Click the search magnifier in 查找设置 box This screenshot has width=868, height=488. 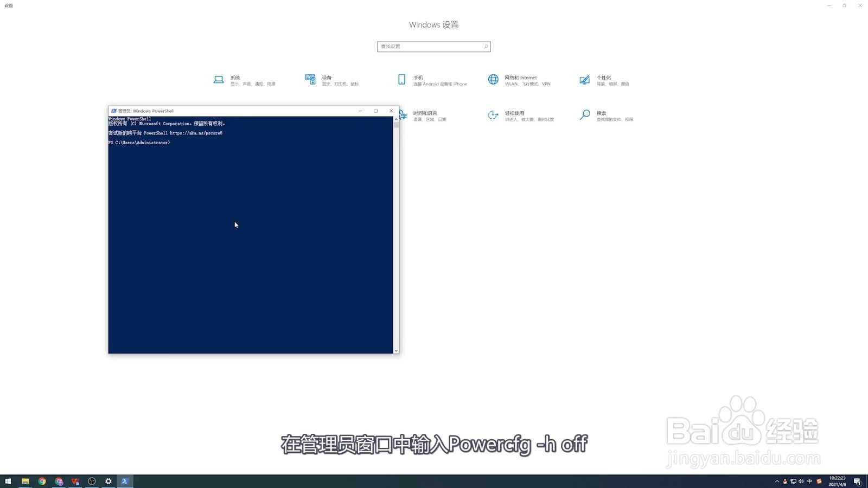[486, 47]
